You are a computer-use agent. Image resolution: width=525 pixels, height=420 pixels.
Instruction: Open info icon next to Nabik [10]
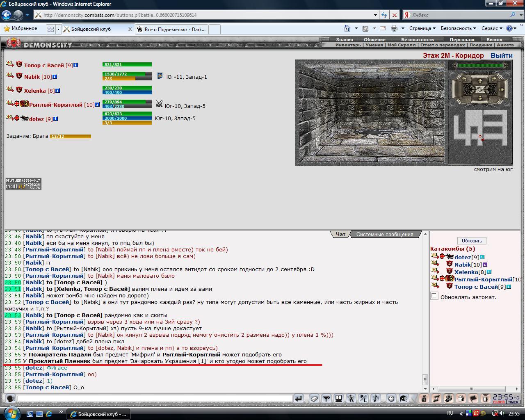coord(55,77)
